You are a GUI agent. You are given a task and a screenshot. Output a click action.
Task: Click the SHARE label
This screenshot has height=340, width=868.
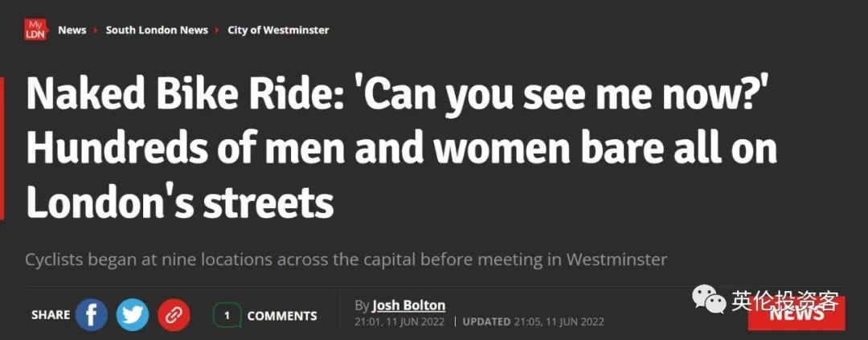tap(50, 316)
